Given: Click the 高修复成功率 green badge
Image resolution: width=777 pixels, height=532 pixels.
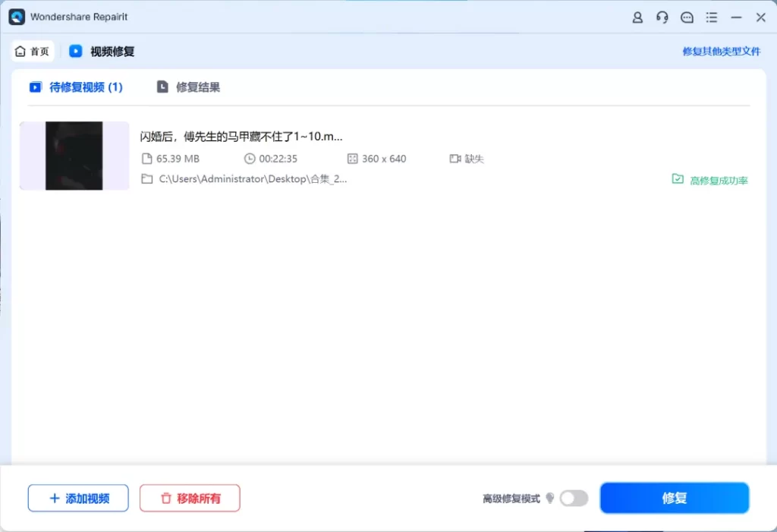Looking at the screenshot, I should coord(709,180).
